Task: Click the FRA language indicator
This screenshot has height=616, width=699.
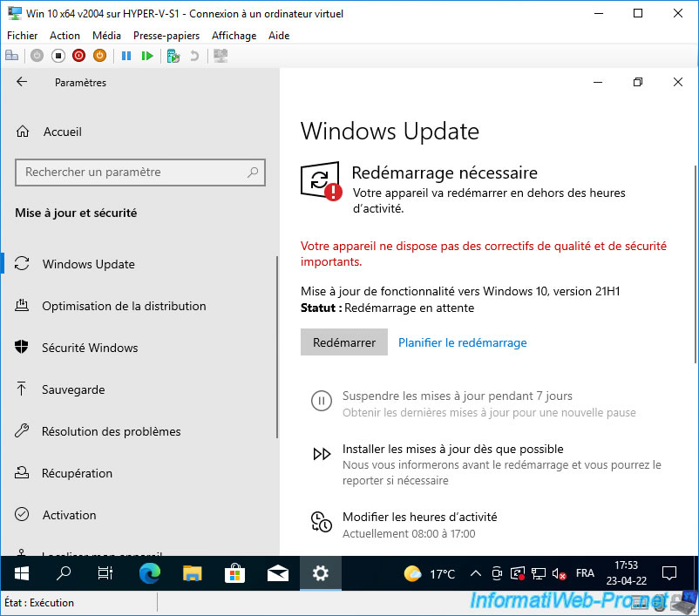Action: coord(585,573)
